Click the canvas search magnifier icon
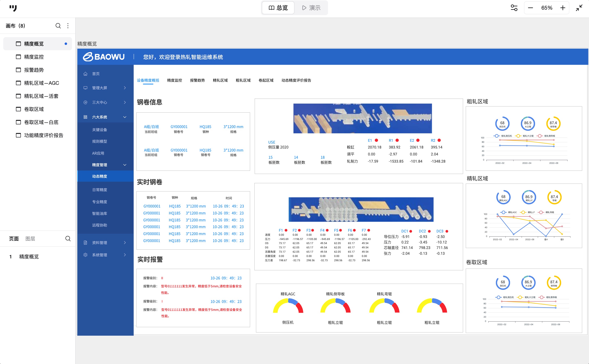The image size is (589, 364). (58, 26)
